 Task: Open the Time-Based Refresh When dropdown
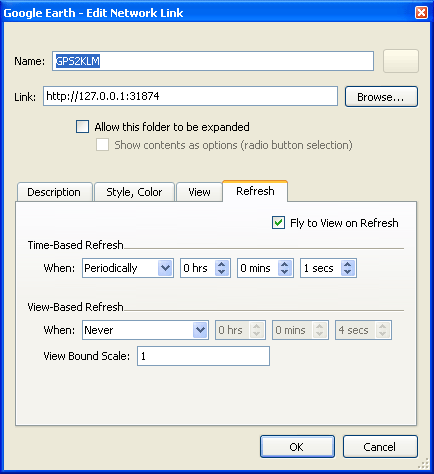tap(128, 268)
